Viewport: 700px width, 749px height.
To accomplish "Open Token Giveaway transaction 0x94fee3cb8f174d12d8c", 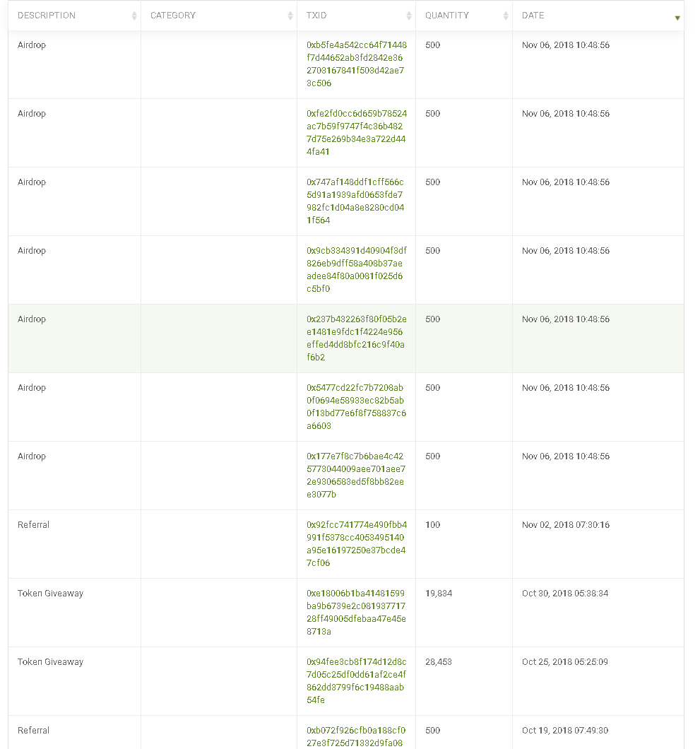I will (356, 680).
